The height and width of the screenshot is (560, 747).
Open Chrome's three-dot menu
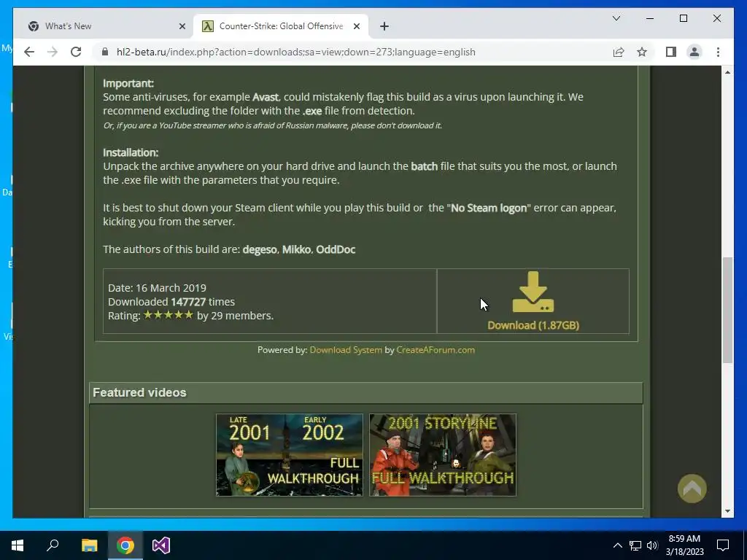[x=718, y=52]
